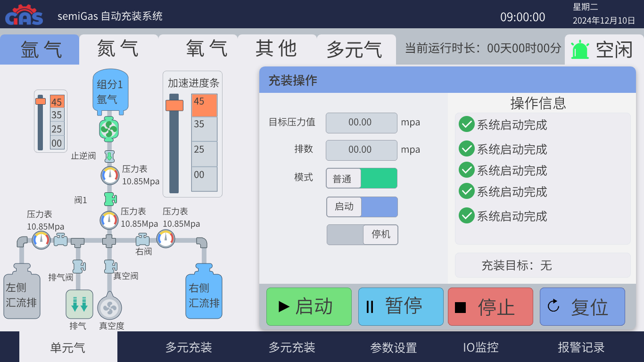
Task: Click the pressure gauge below 止逆阀
Action: (x=110, y=175)
